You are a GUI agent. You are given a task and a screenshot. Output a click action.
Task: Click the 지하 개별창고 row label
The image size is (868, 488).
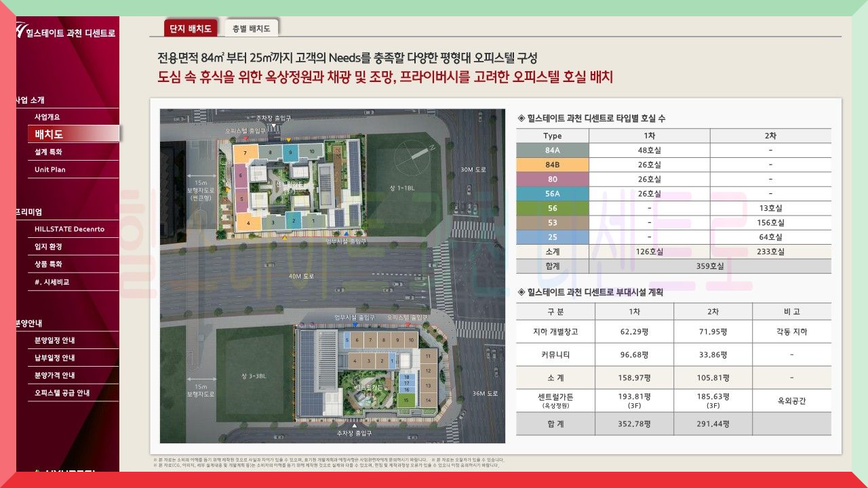pos(555,332)
